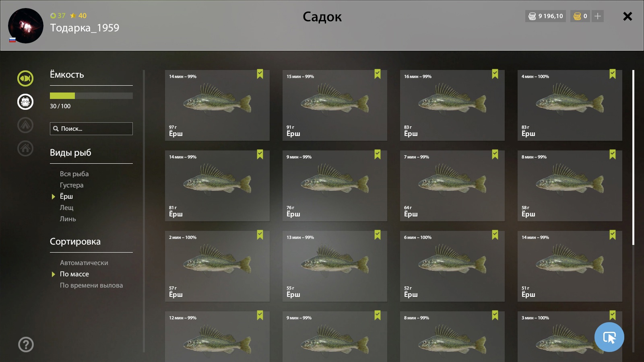Toggle bookmark on 97 г Ёрш card

click(260, 74)
